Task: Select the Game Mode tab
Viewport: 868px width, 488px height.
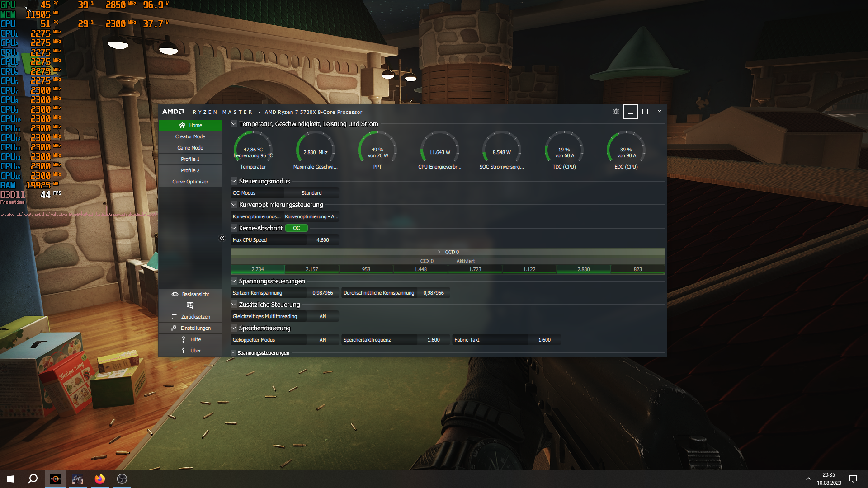Action: coord(190,148)
